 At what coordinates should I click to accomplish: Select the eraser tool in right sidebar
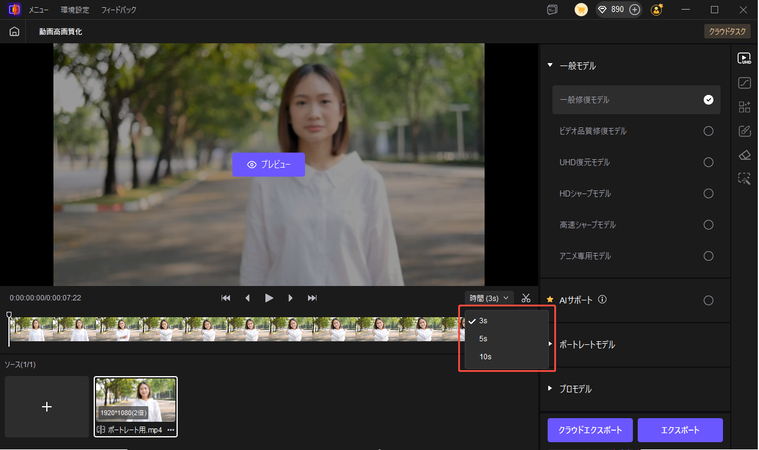tap(743, 155)
